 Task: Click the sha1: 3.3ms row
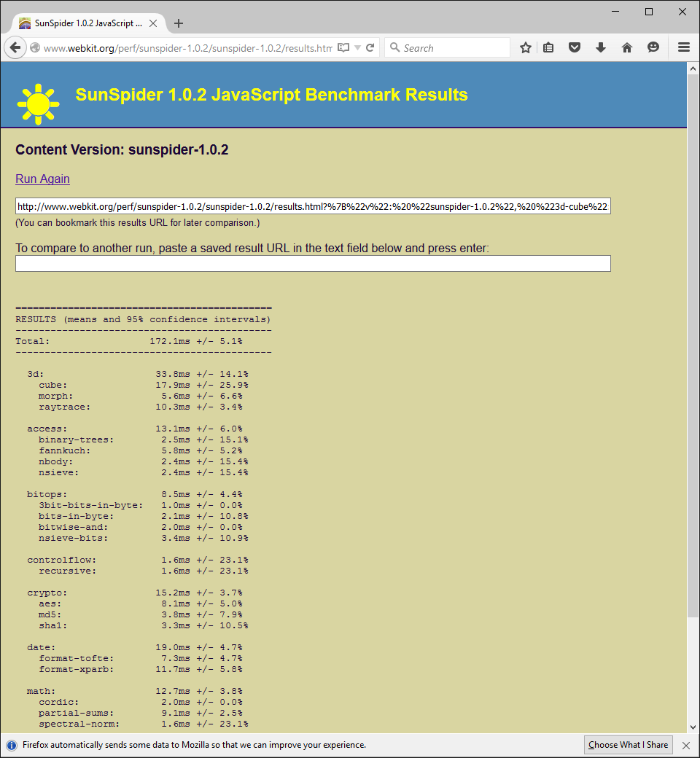(143, 625)
